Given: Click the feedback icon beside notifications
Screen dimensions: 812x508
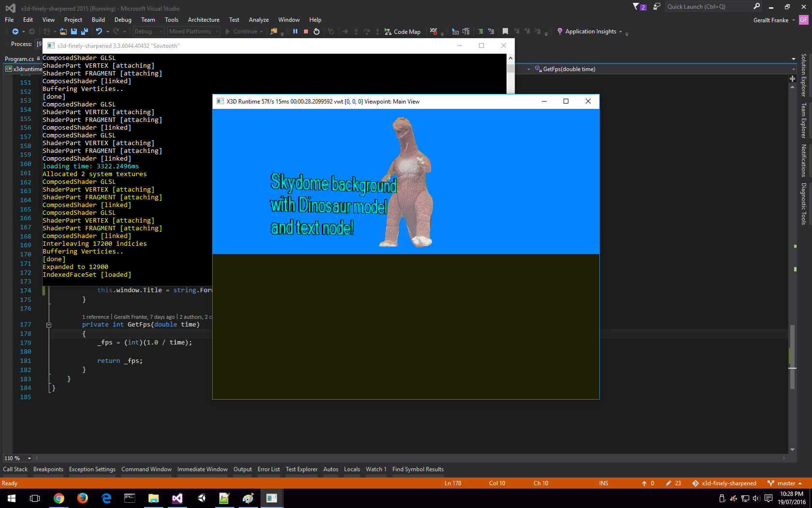Looking at the screenshot, I should pyautogui.click(x=656, y=7).
